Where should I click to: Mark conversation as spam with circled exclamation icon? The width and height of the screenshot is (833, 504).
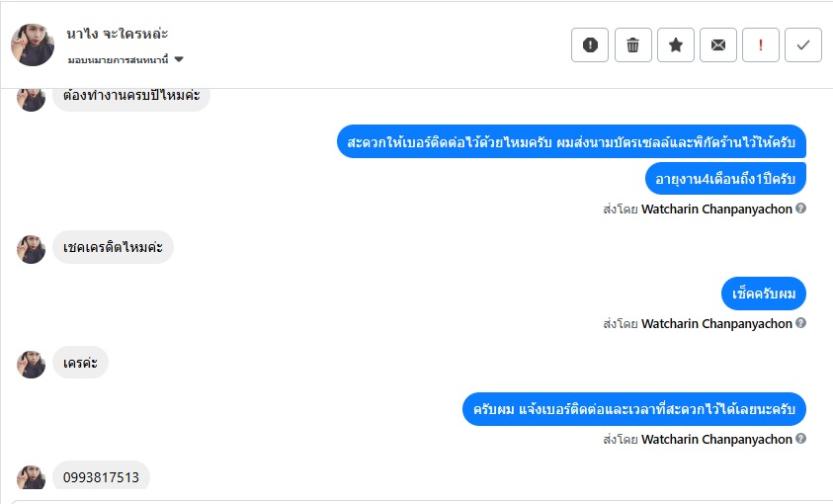[590, 45]
